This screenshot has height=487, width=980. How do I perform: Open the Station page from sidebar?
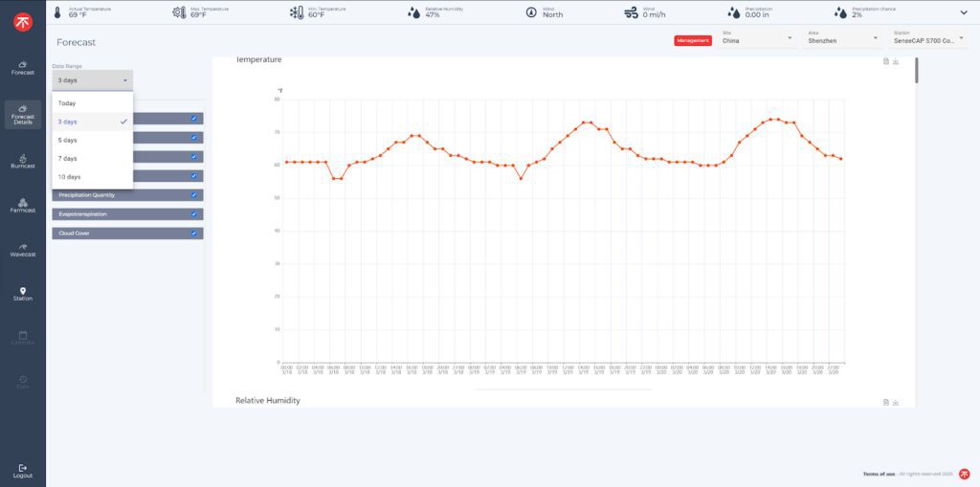(x=23, y=293)
